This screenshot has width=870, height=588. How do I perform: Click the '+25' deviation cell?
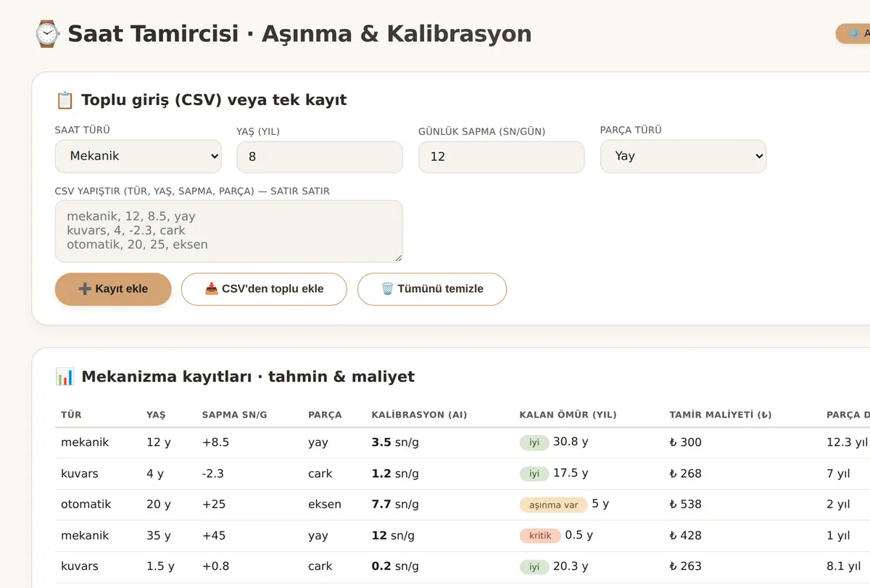[x=213, y=505]
